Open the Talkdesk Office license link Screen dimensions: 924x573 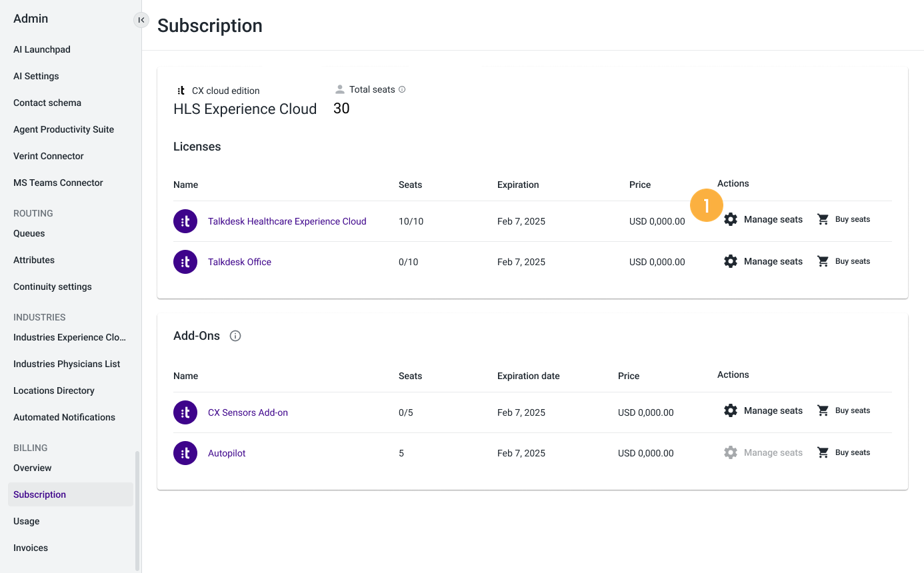(x=239, y=262)
